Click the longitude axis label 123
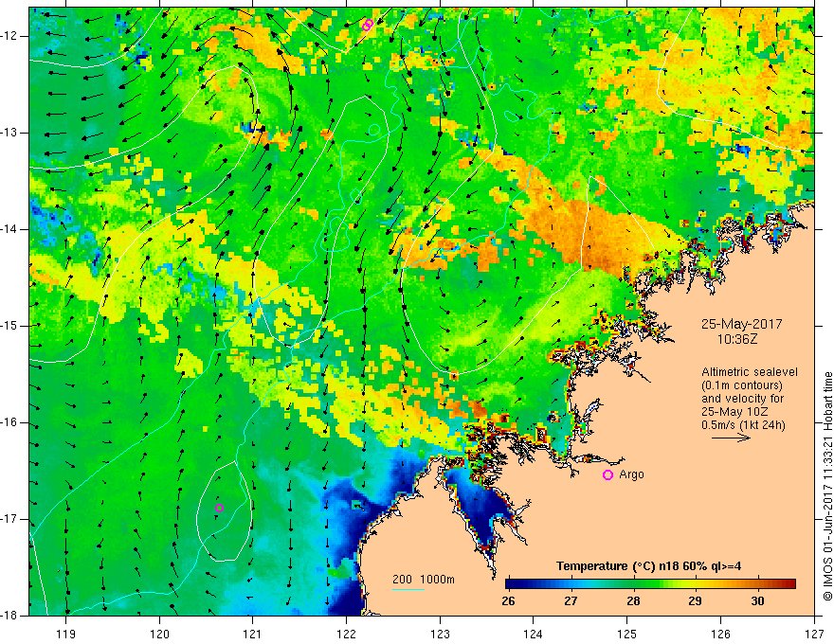Viewport: 834px width, 644px height. (x=440, y=634)
